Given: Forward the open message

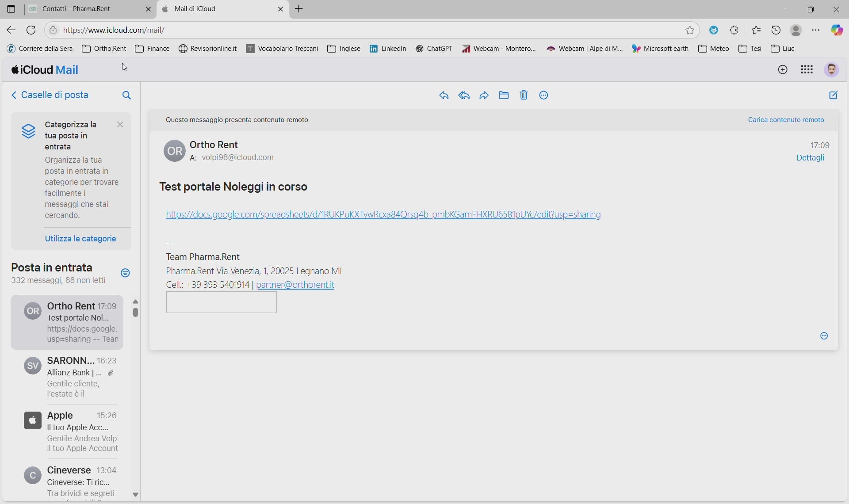Looking at the screenshot, I should tap(484, 95).
